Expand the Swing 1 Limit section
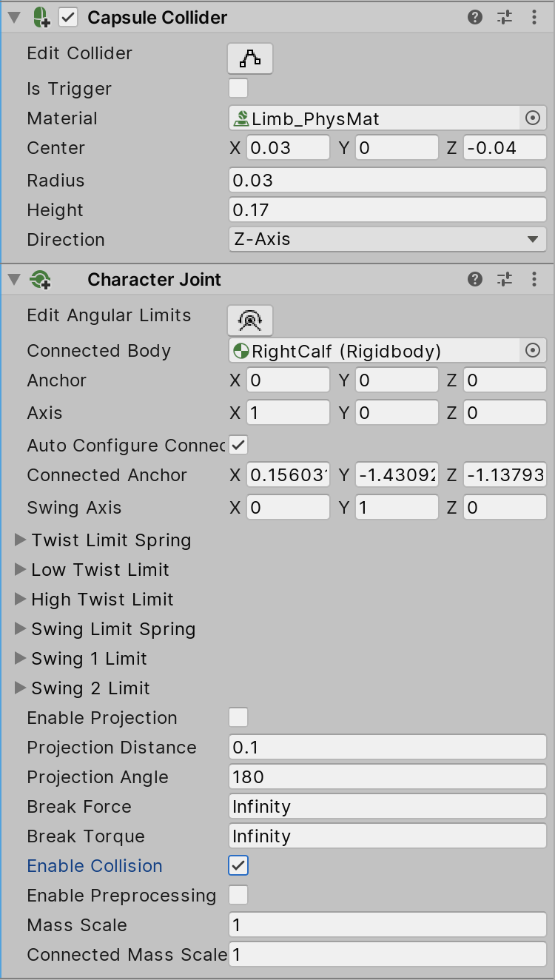 click(20, 659)
